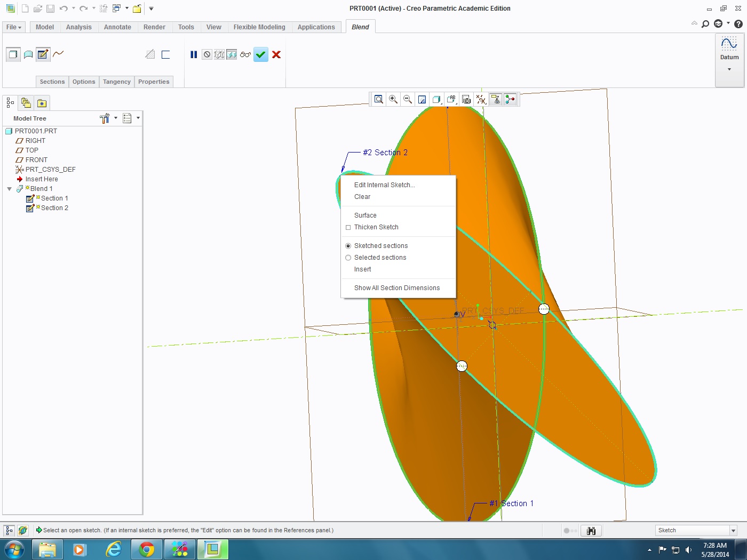Open the Undo history dropdown arrow

click(74, 9)
